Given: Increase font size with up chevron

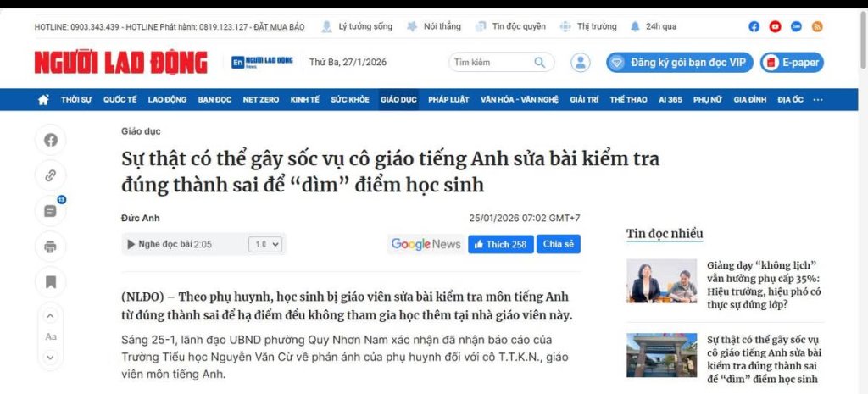Looking at the screenshot, I should tap(51, 316).
